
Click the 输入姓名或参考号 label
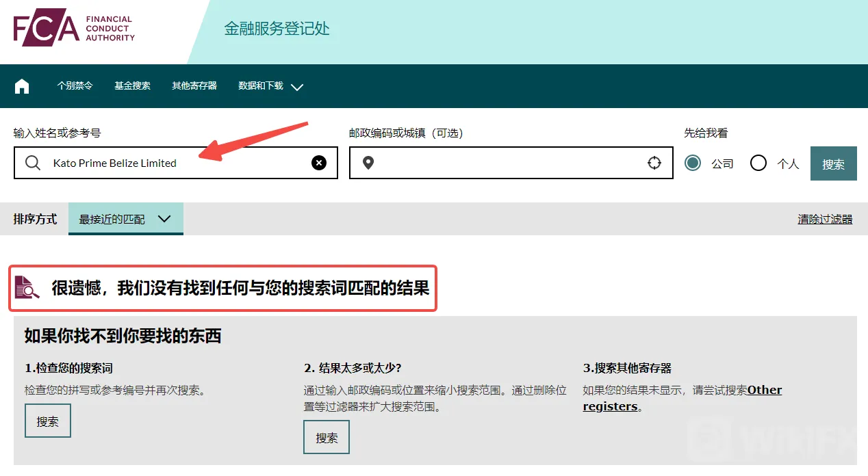58,133
